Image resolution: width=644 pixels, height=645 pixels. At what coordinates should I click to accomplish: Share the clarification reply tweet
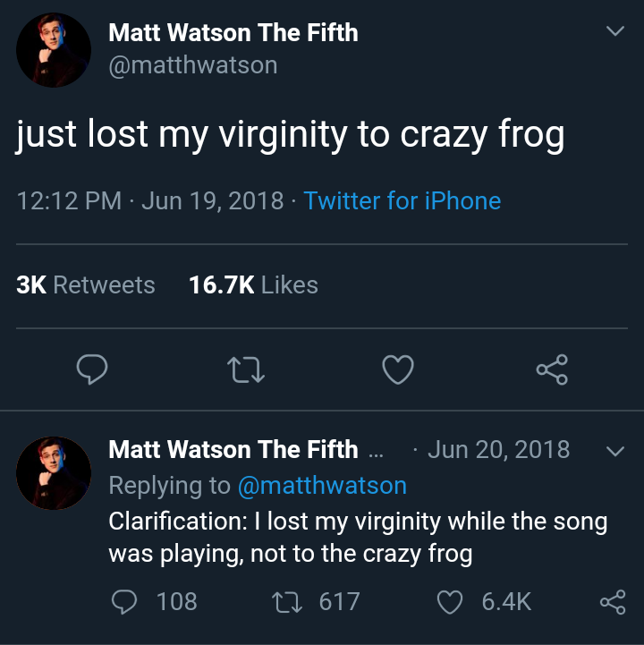[613, 602]
